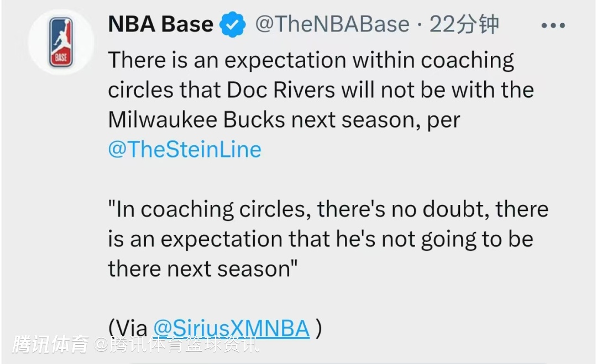Image resolution: width=597 pixels, height=364 pixels.
Task: Click the blue verified checkmark badge
Action: click(233, 25)
